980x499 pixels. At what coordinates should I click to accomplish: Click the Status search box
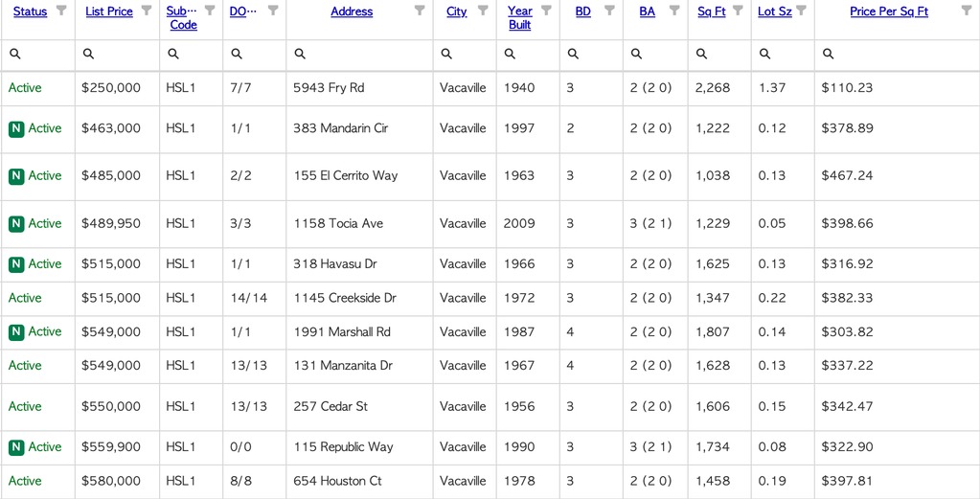pos(38,55)
